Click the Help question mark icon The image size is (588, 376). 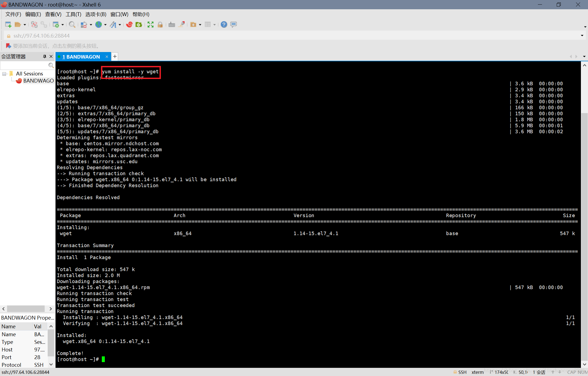pos(224,25)
